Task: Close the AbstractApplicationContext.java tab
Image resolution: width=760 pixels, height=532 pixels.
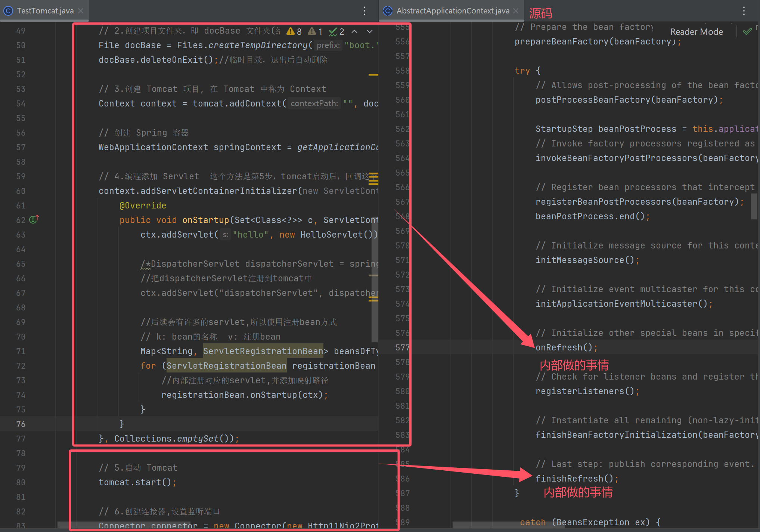Action: pos(516,11)
